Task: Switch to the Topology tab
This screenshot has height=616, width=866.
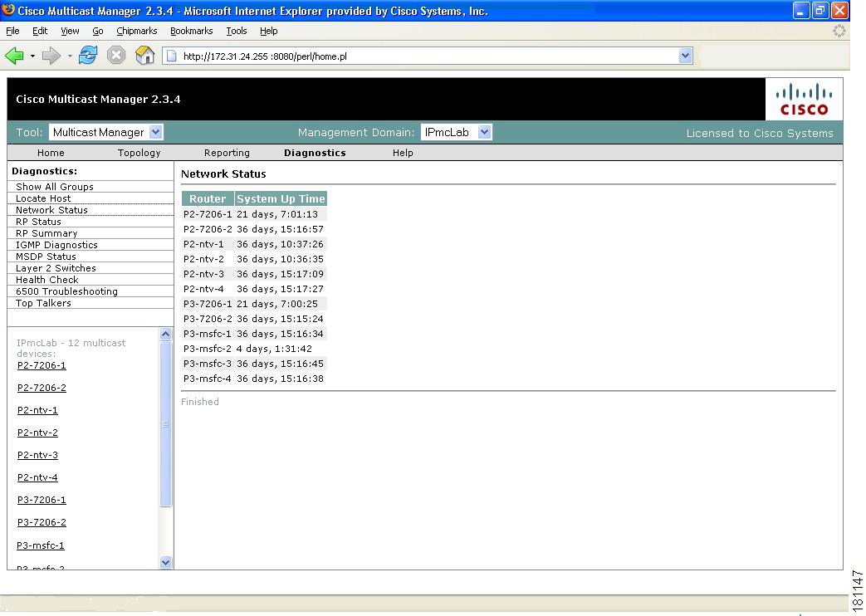Action: tap(139, 153)
